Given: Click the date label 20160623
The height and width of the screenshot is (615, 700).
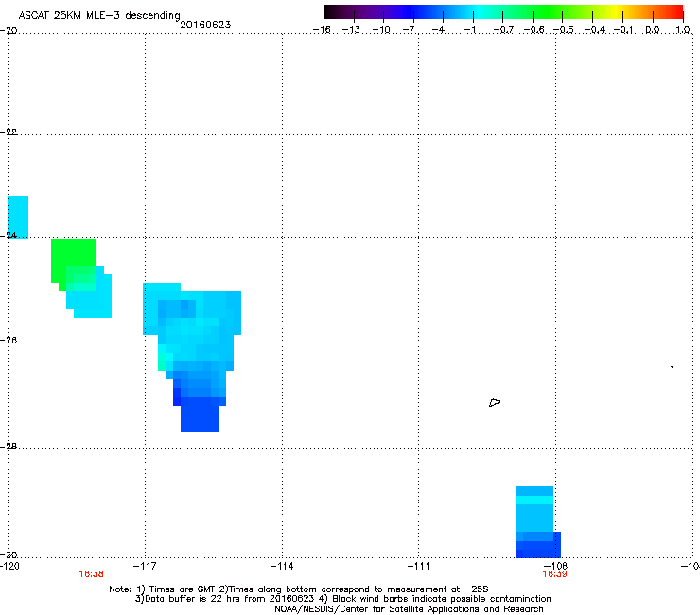Looking at the screenshot, I should 205,25.
